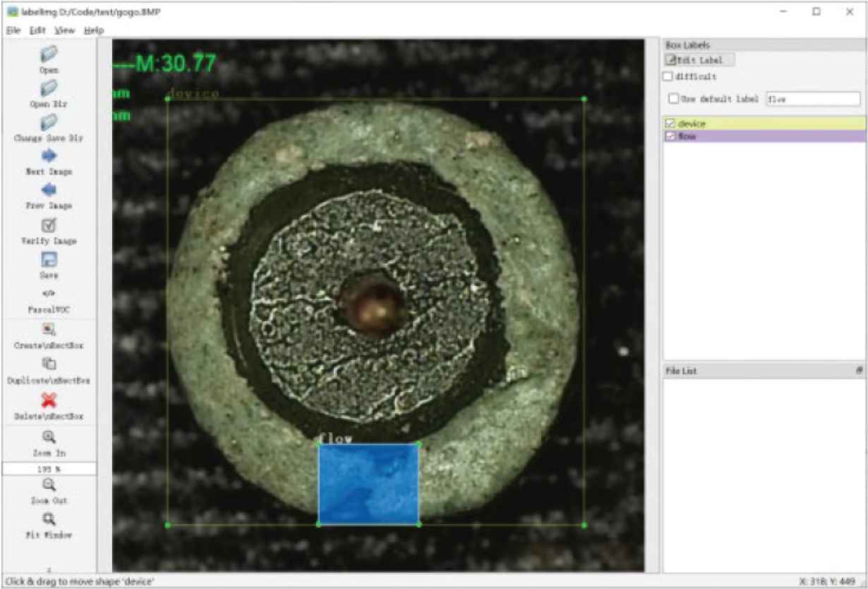
Task: Open the View menu
Action: pos(65,30)
